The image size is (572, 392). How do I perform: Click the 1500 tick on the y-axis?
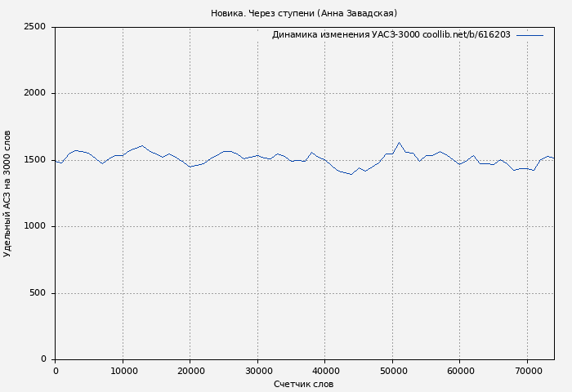[34, 160]
